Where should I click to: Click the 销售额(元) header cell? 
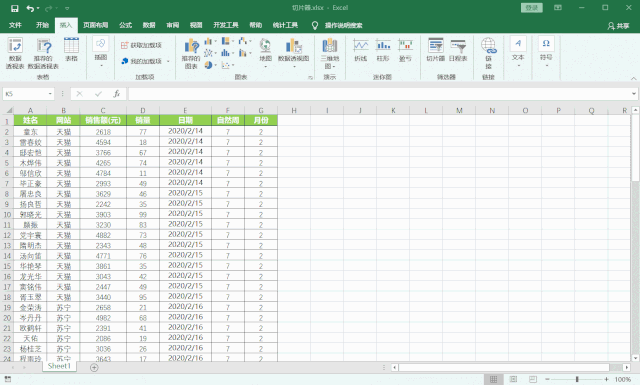(x=103, y=120)
